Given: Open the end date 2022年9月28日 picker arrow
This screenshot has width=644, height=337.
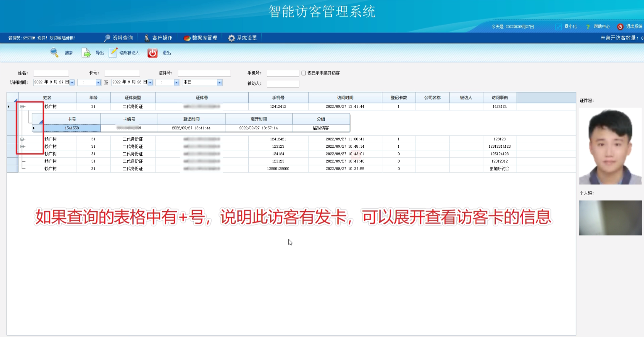Looking at the screenshot, I should (150, 83).
